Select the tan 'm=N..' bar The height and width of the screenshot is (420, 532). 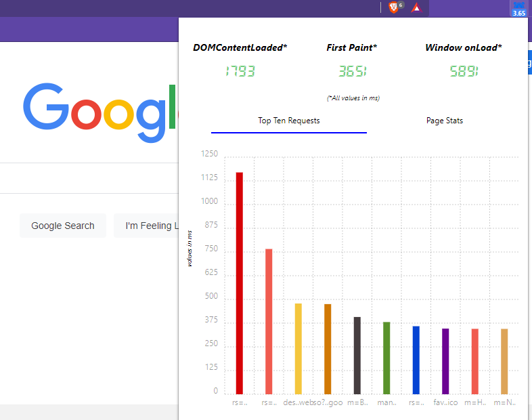504,361
